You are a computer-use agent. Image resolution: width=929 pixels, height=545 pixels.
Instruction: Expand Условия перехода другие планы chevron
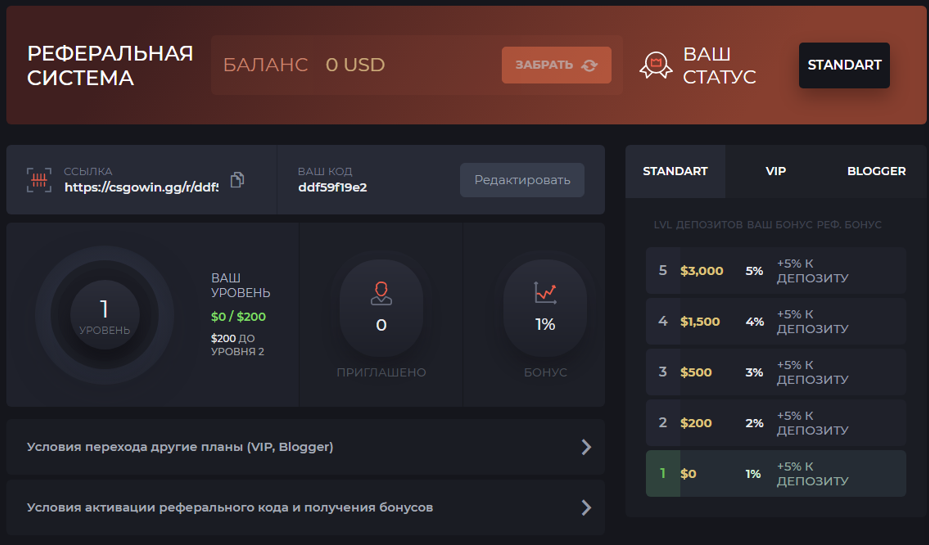click(586, 447)
